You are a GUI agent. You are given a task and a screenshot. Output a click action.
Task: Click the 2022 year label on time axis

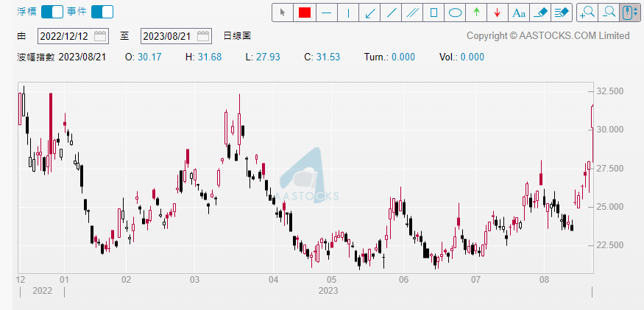(42, 291)
